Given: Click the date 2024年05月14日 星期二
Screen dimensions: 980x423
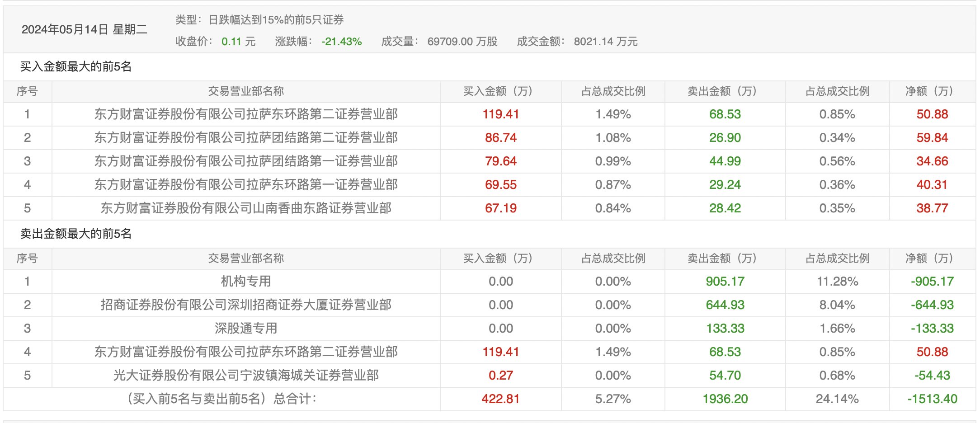Looking at the screenshot, I should 85,30.
